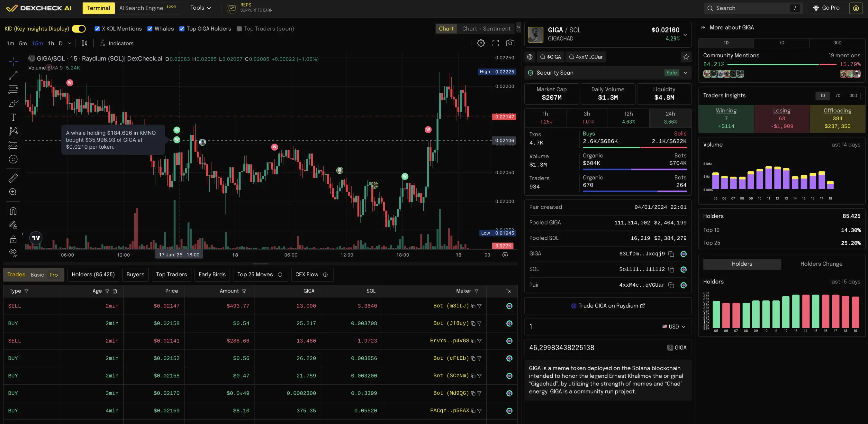
Task: Uncheck the Whales checkbox
Action: click(x=150, y=29)
